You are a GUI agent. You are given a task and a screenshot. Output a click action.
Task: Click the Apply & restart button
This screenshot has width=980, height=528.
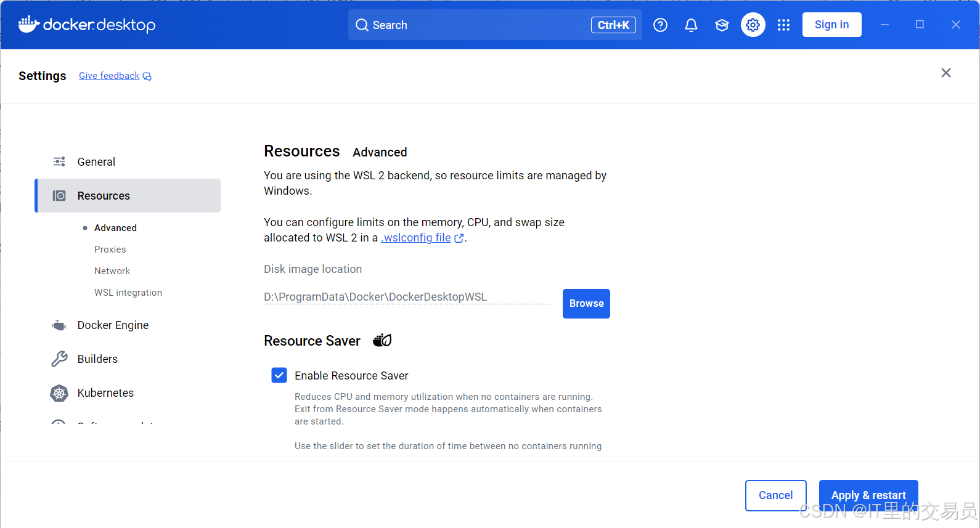(x=868, y=495)
